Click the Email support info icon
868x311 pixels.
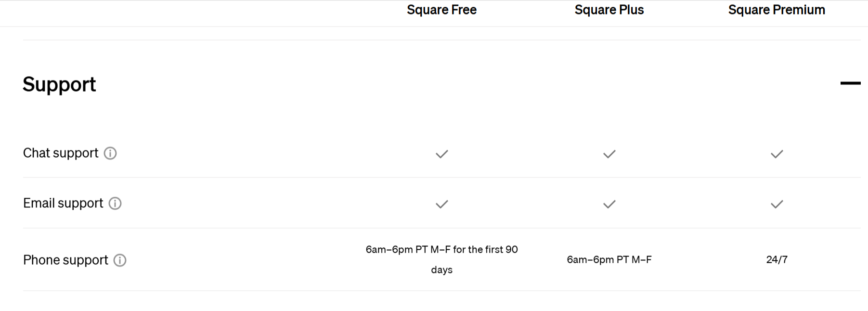(116, 203)
